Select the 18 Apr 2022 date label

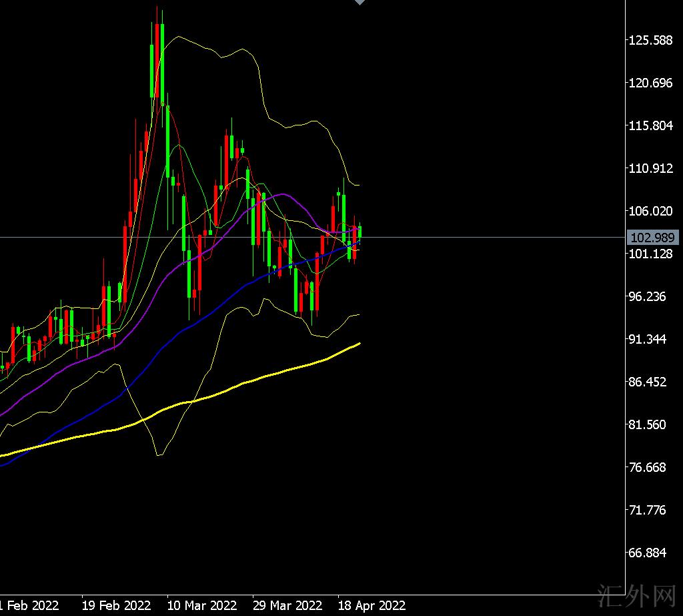372,606
